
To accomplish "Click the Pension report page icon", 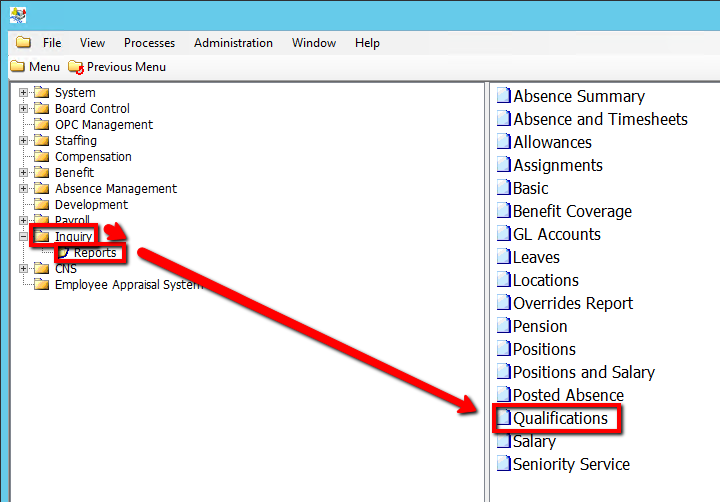I will [x=505, y=326].
